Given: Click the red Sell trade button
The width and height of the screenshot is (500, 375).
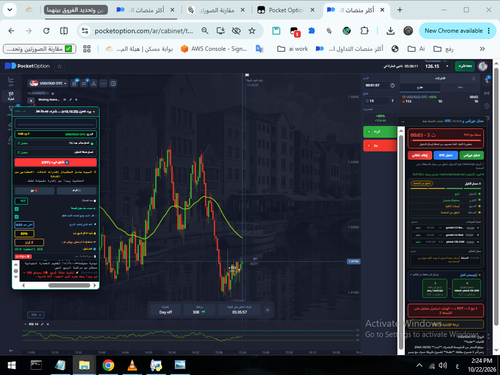Looking at the screenshot, I should point(379,146).
